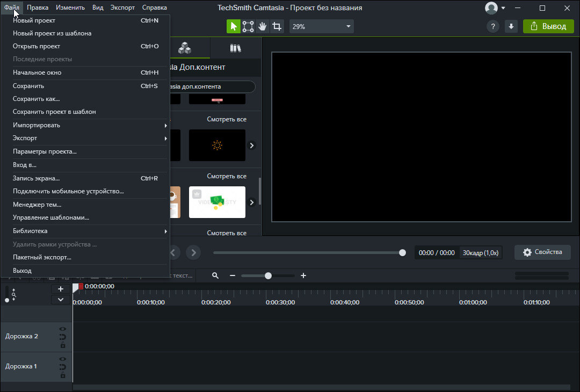Viewport: 580px width, 392px height.
Task: Click the timeline zoom-in plus icon
Action: [x=303, y=275]
